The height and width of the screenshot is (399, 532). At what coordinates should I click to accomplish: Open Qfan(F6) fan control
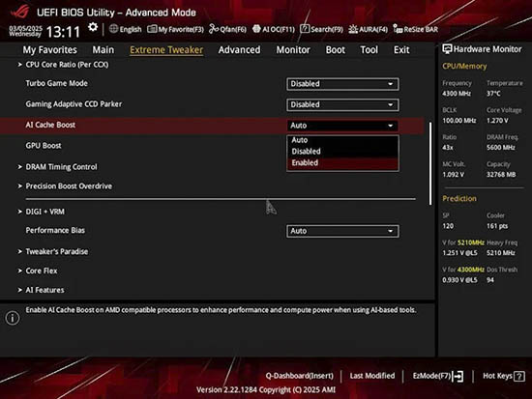click(x=227, y=30)
